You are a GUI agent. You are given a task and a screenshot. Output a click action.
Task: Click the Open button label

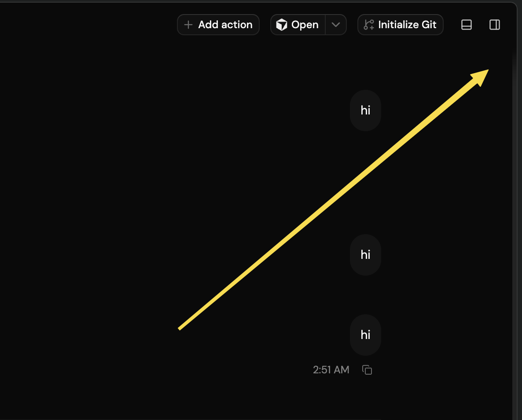pyautogui.click(x=305, y=25)
